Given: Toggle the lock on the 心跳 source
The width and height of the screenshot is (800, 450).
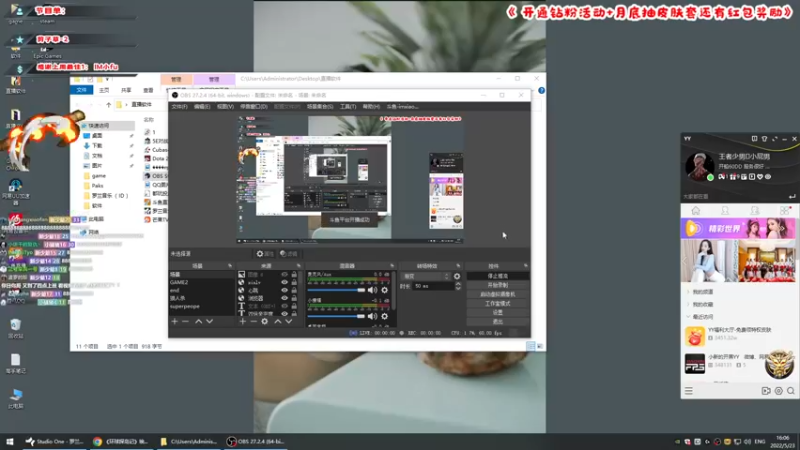Looking at the screenshot, I should tap(294, 290).
